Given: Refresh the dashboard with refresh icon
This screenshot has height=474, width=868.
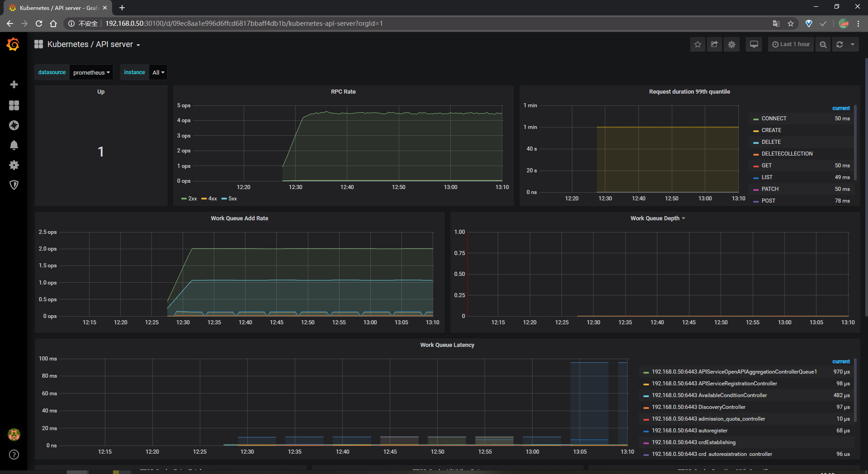Looking at the screenshot, I should [840, 44].
